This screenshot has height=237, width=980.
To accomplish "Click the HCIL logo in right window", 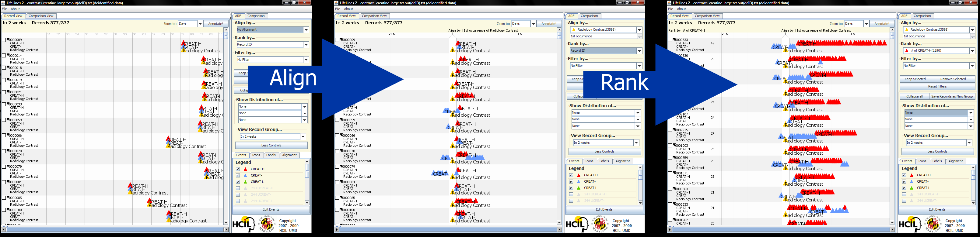I will point(910,225).
